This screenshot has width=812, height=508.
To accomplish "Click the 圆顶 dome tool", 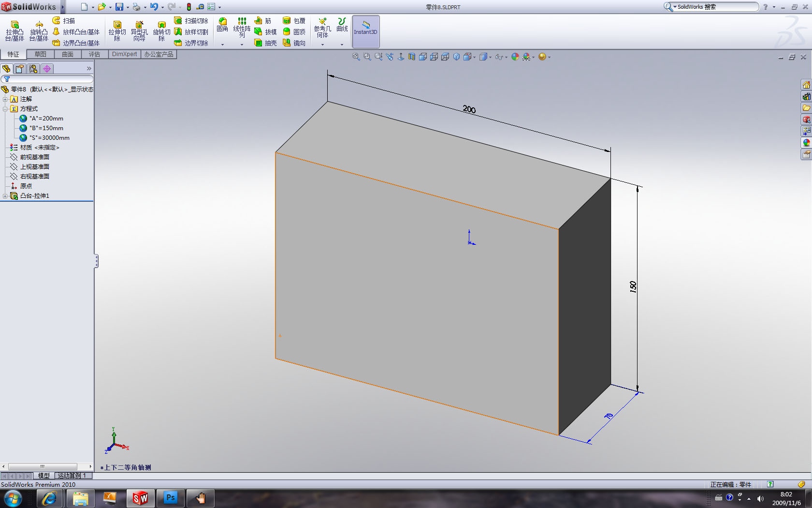I will coord(294,32).
